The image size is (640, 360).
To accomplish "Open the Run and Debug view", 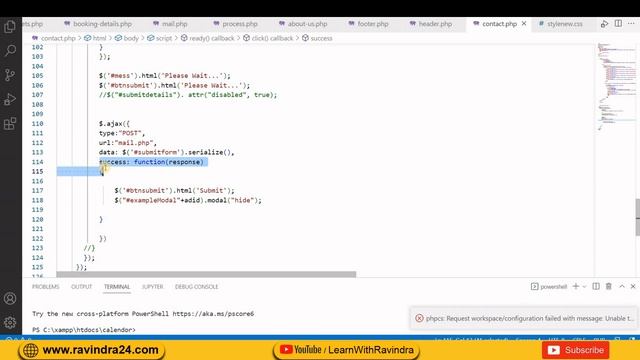I will point(10,99).
